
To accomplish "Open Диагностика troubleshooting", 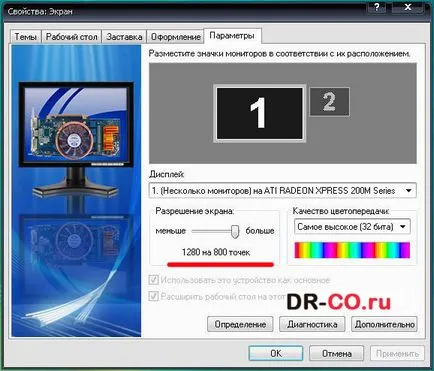I will (312, 324).
